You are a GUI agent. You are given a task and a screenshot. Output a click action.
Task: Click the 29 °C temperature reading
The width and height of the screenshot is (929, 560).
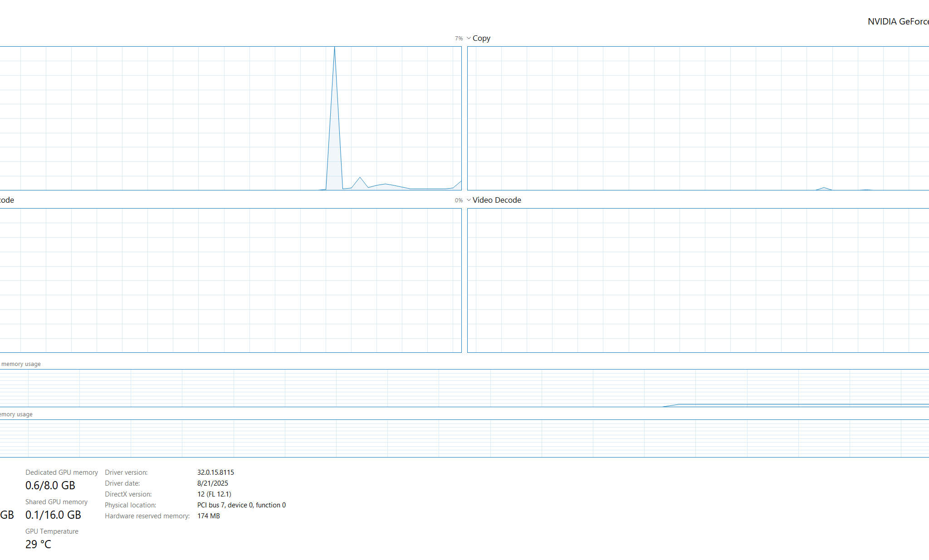(38, 545)
